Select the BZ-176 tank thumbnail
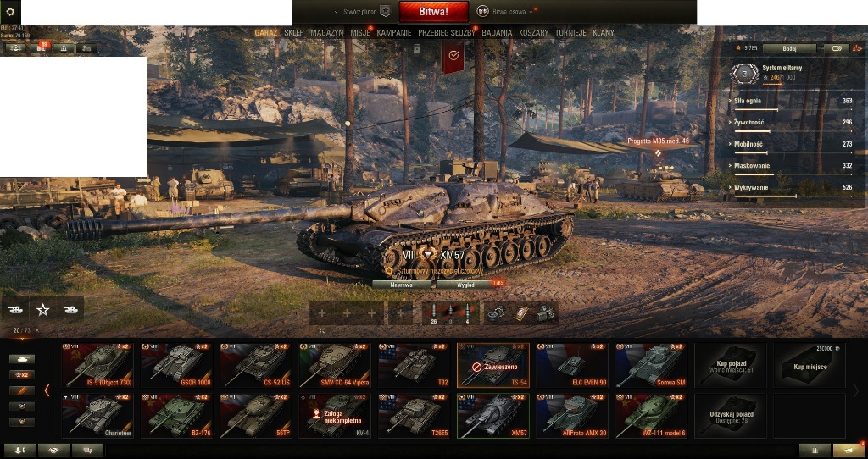The height and width of the screenshot is (459, 868). pyautogui.click(x=176, y=416)
